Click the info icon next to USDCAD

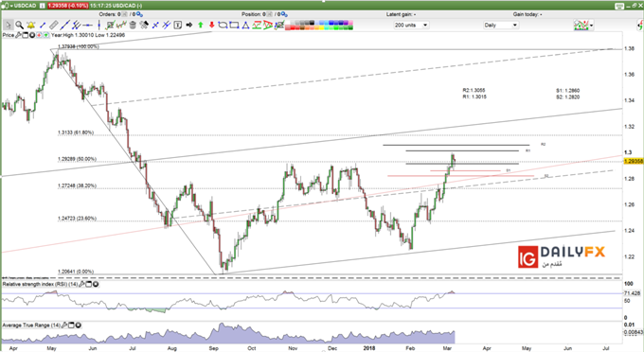point(43,6)
